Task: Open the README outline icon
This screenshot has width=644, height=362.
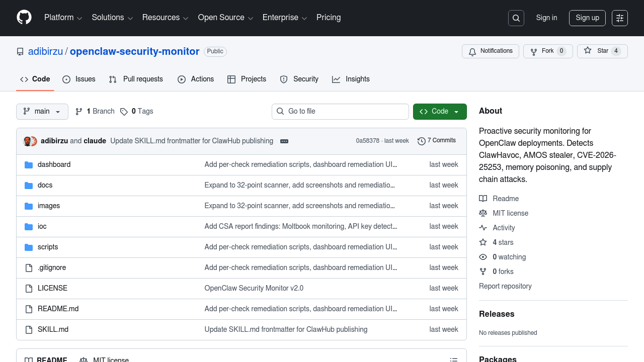Action: (x=454, y=359)
